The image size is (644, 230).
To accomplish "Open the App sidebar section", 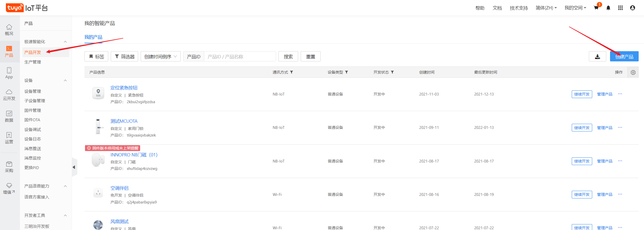I will 9,73.
